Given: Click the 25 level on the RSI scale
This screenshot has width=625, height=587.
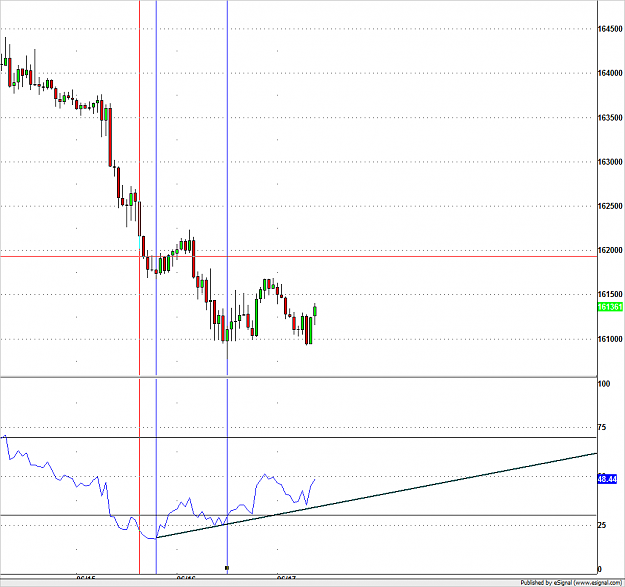Looking at the screenshot, I should (x=602, y=525).
